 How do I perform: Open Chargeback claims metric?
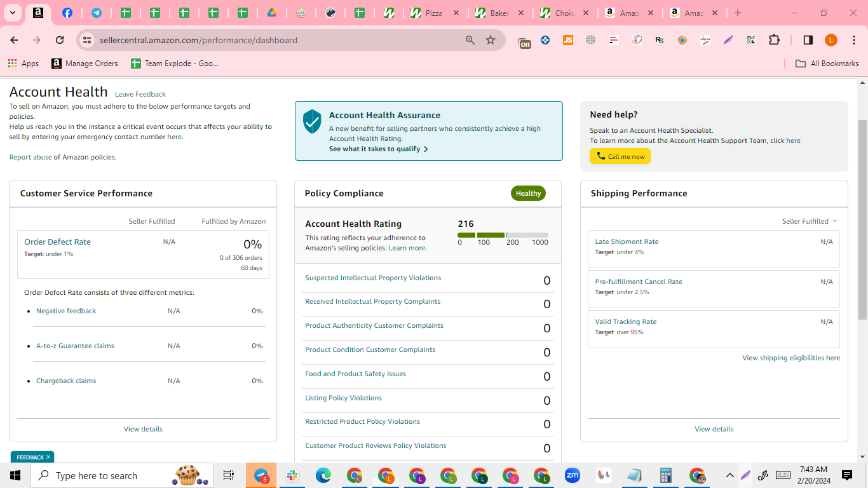[66, 381]
